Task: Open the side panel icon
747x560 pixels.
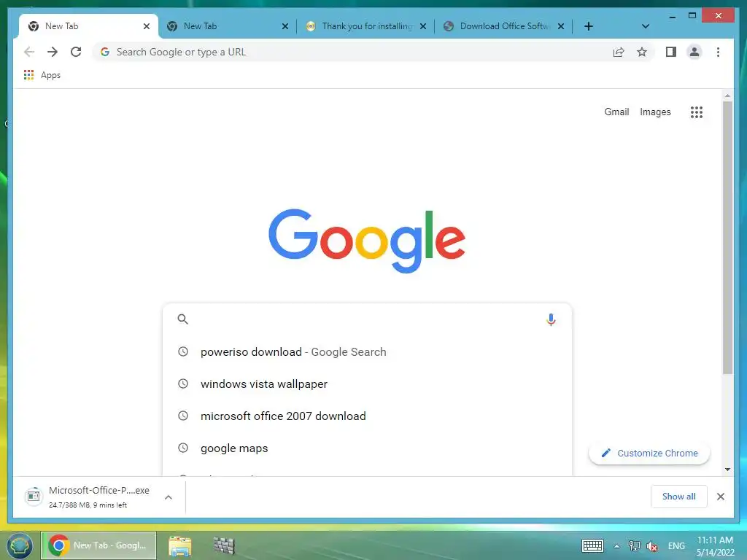Action: pos(671,52)
